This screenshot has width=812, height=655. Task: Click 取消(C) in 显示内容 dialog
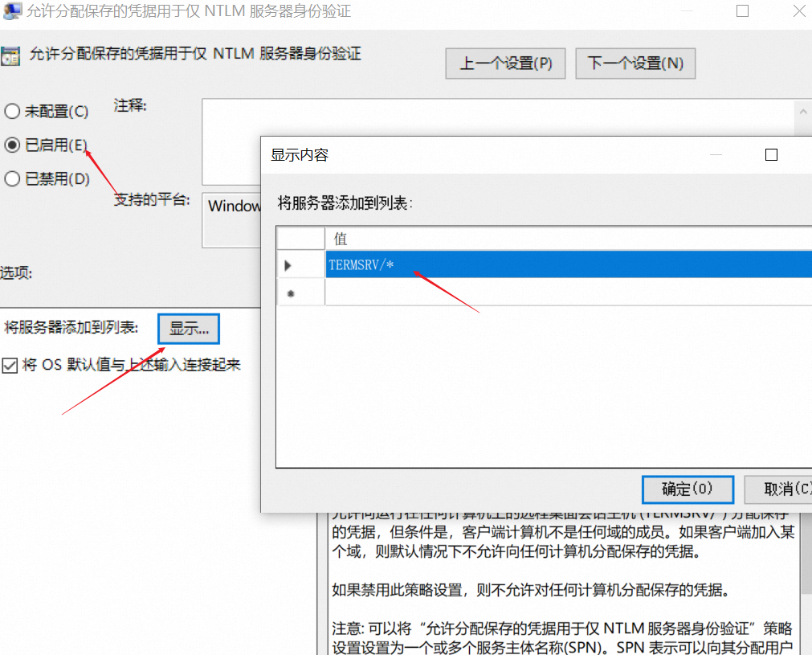pos(778,489)
